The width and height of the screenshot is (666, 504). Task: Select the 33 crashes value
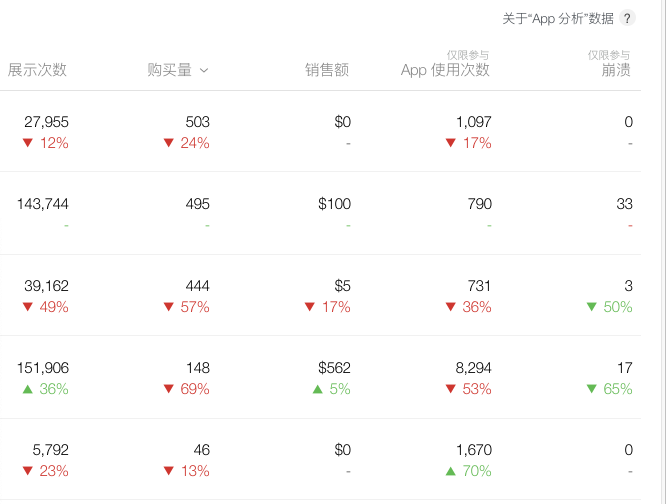[x=624, y=204]
